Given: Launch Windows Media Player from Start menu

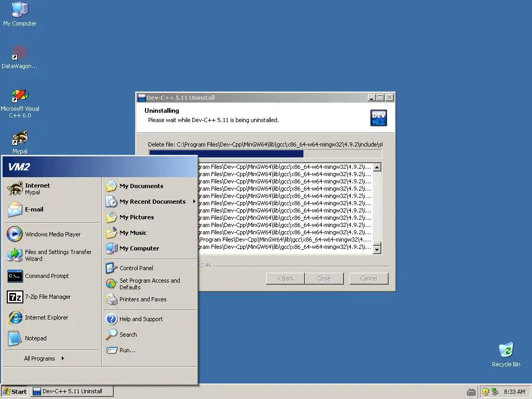Looking at the screenshot, I should [x=52, y=234].
